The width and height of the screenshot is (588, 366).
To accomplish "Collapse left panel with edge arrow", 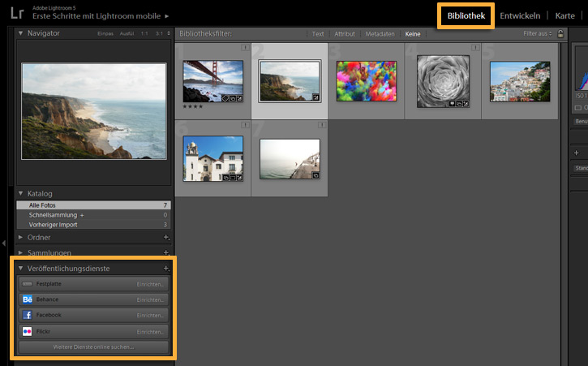I will pyautogui.click(x=4, y=243).
